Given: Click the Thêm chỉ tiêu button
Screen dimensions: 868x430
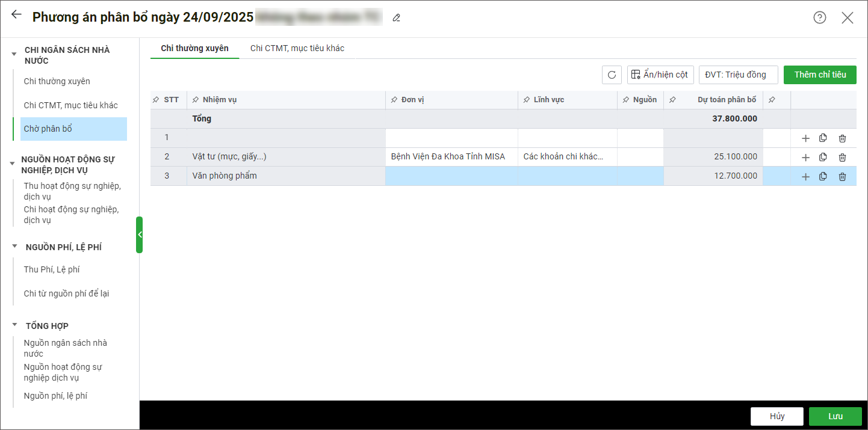Looking at the screenshot, I should [820, 75].
